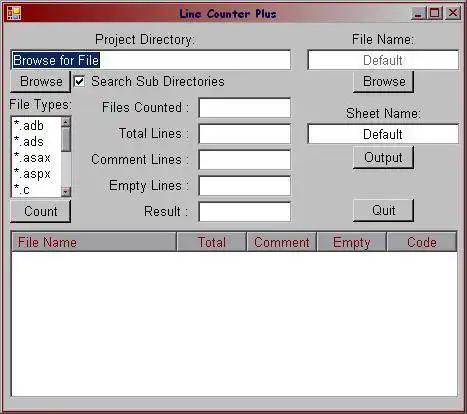The width and height of the screenshot is (467, 414).
Task: Click Browse under File Name field
Action: coord(383,82)
